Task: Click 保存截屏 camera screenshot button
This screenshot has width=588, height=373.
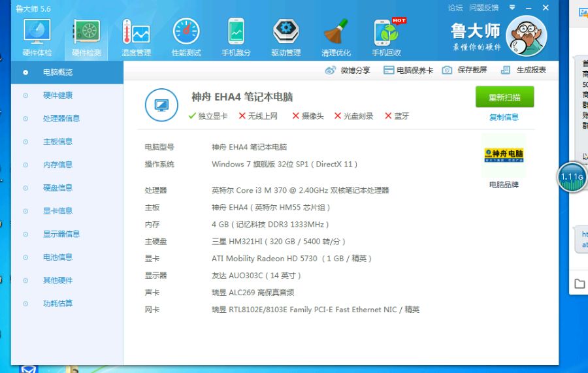Action: pos(465,70)
